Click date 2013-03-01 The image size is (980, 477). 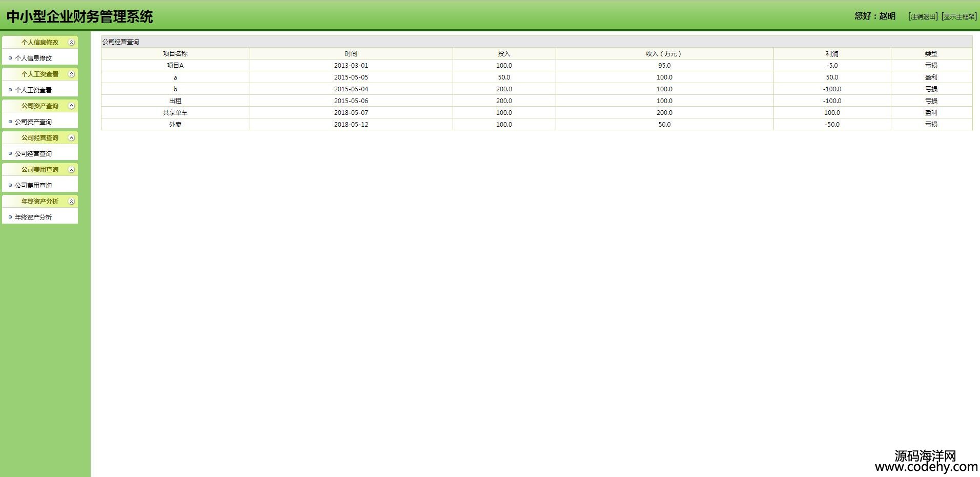(351, 66)
